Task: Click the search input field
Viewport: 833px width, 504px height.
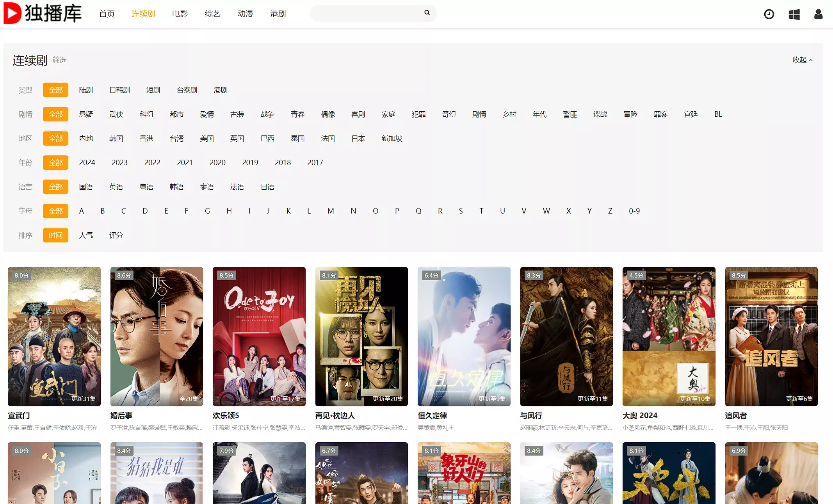Action: click(367, 13)
